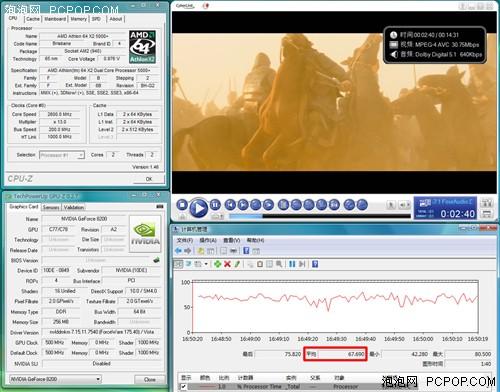Add a counter with the green plus icon

point(217,264)
